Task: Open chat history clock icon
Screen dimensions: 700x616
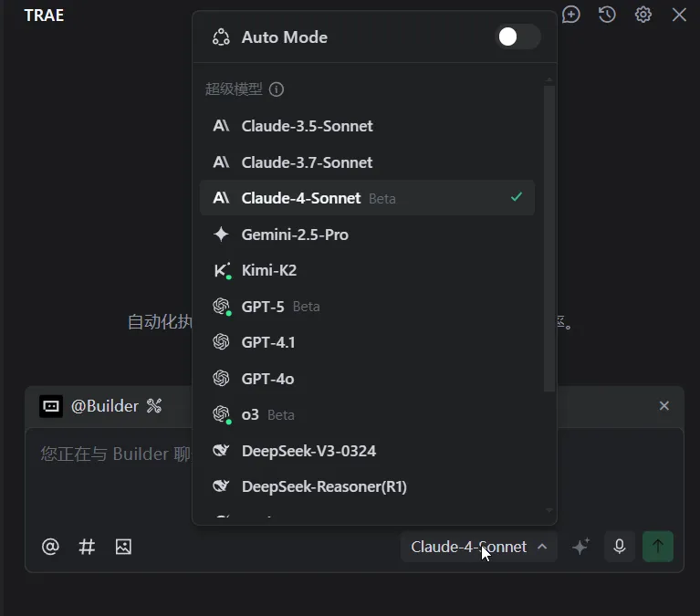Action: (x=607, y=15)
